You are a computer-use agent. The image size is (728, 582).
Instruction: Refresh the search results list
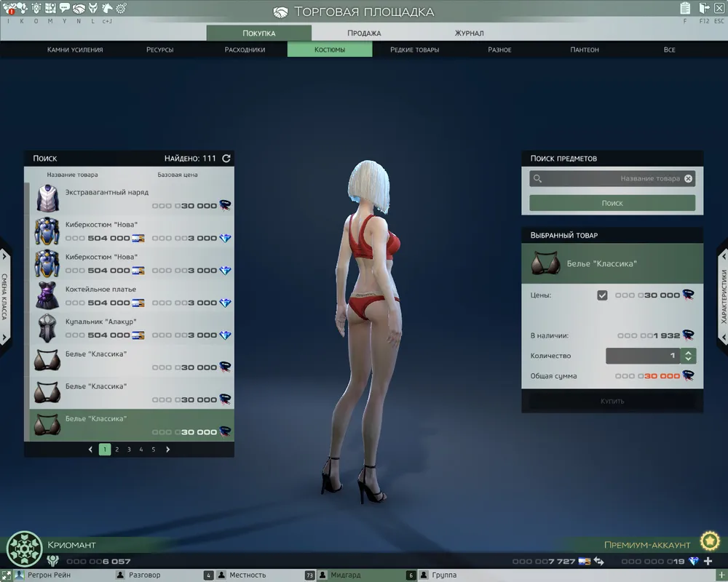tap(226, 159)
